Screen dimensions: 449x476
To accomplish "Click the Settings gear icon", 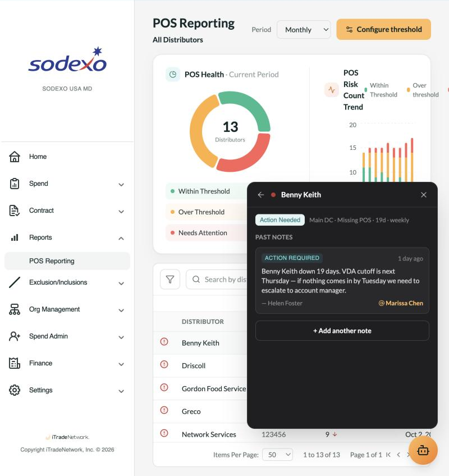I will point(14,390).
